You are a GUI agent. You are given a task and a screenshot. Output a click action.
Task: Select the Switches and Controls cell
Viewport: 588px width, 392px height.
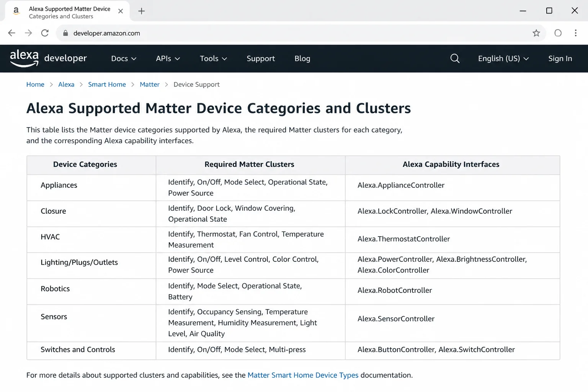coord(91,350)
